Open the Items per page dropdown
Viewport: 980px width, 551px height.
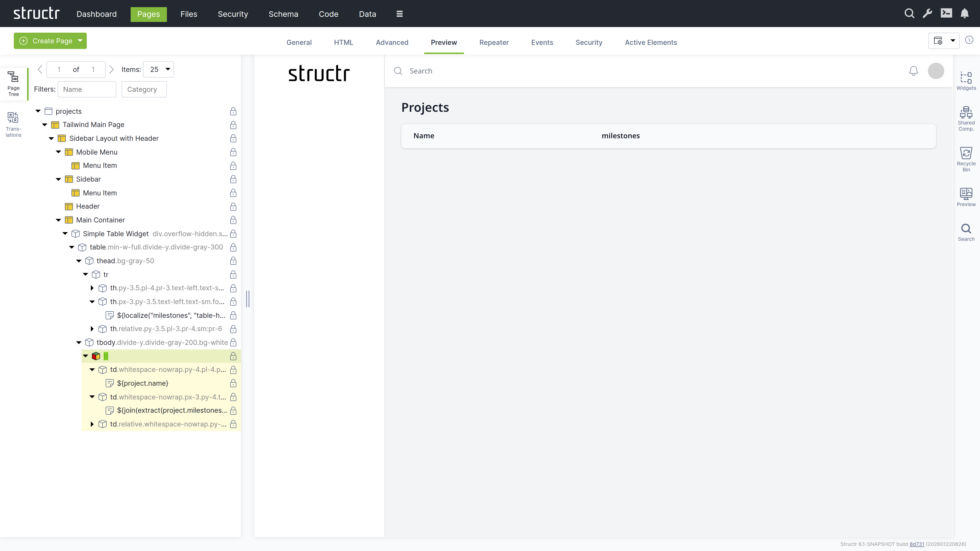(x=158, y=69)
